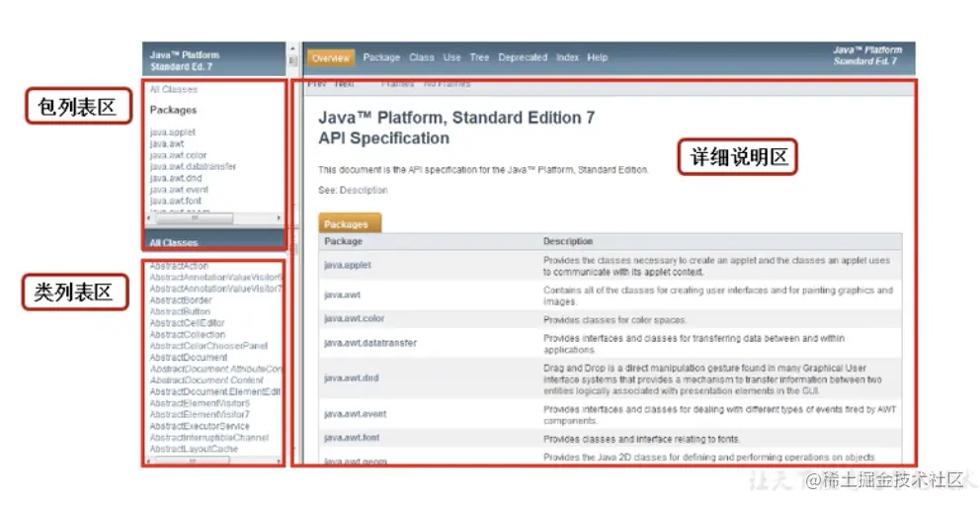Click the package list scrollbar's left arrow
Image resolution: width=980 pixels, height=506 pixels.
pos(149,218)
